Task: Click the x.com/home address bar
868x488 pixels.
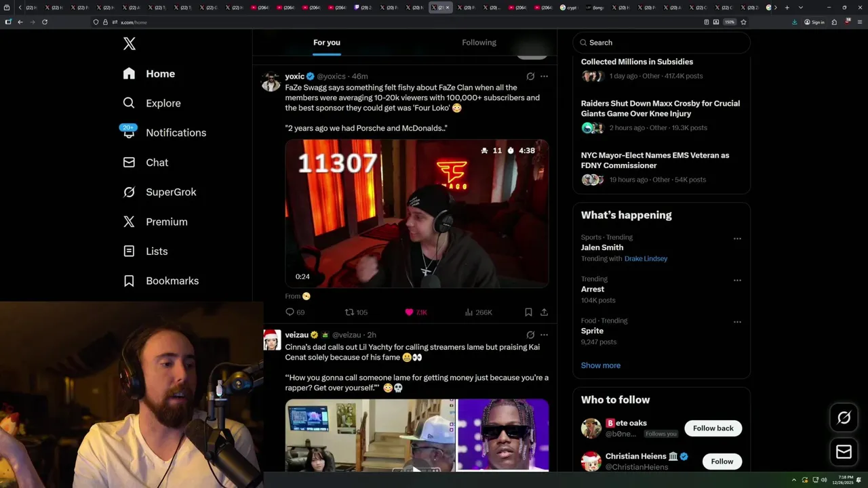Action: tap(407, 22)
